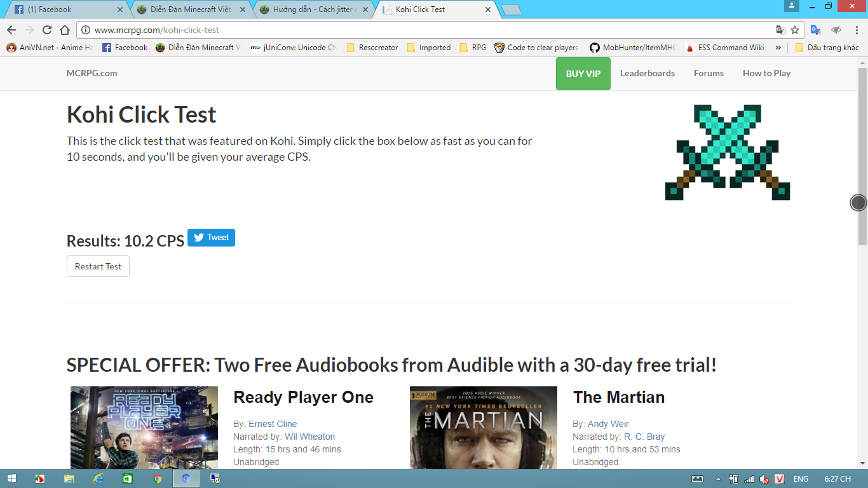Open the Windows Start menu
868x488 pixels.
[11, 478]
